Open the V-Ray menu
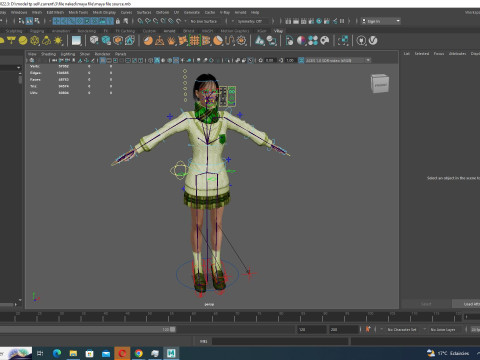 (225, 12)
